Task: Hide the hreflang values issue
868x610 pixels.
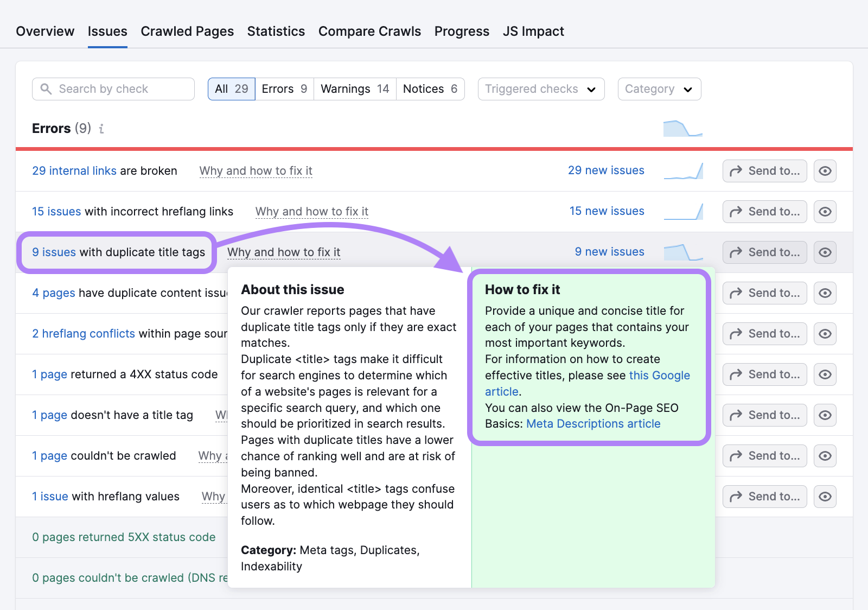Action: point(825,497)
